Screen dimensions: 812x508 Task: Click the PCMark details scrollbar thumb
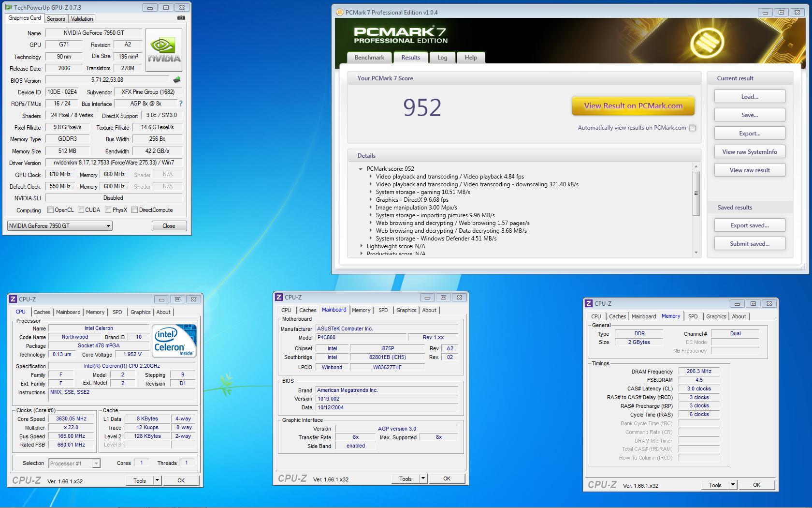696,193
